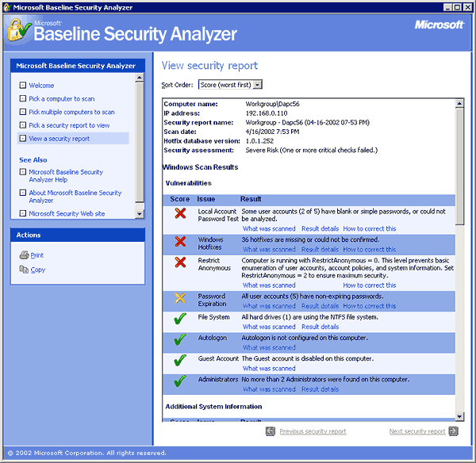
Task: Open Microsoft Security Web site link
Action: pyautogui.click(x=67, y=213)
